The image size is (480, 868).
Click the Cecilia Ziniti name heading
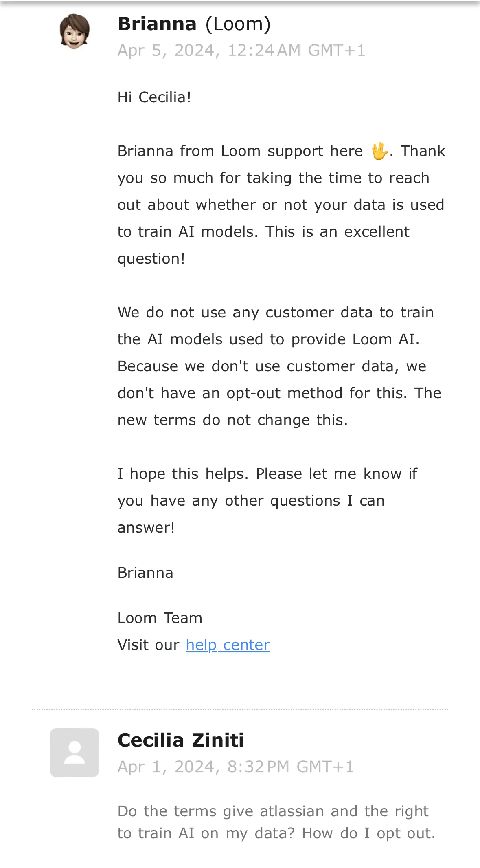(x=181, y=740)
